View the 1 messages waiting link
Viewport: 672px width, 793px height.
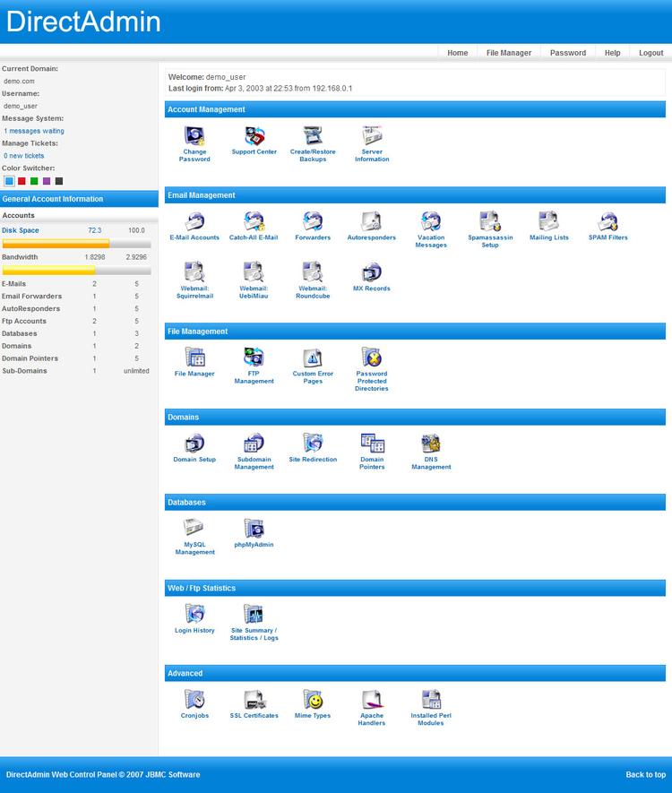point(34,131)
